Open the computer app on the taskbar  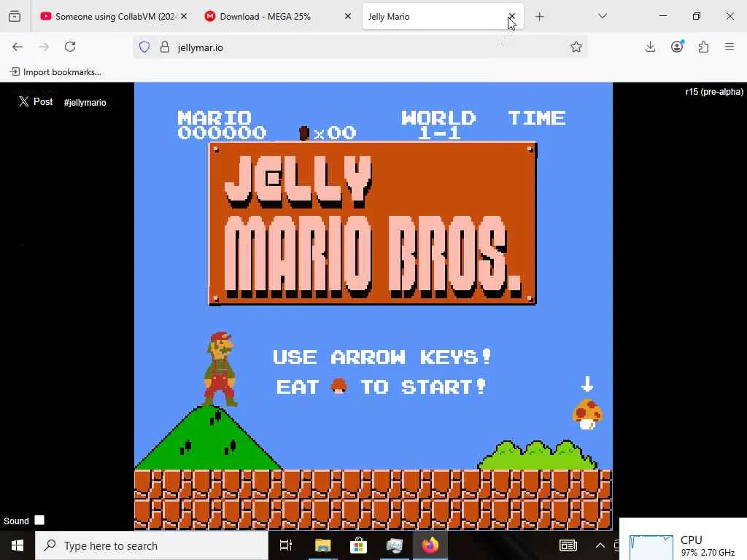click(x=394, y=545)
